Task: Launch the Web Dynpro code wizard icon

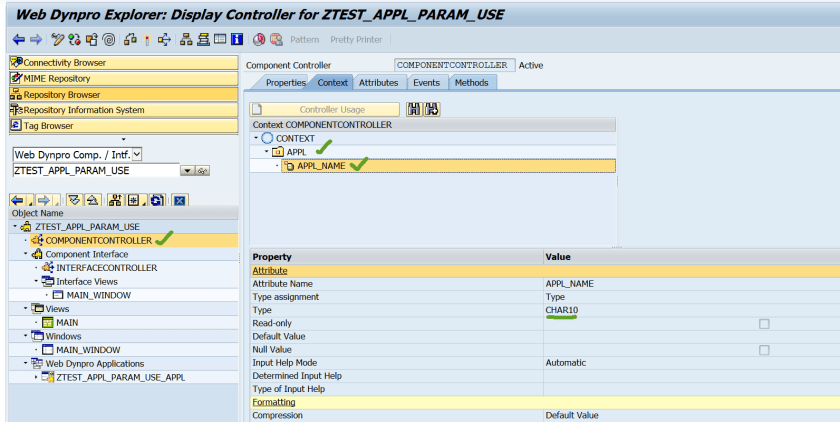Action: pos(259,40)
